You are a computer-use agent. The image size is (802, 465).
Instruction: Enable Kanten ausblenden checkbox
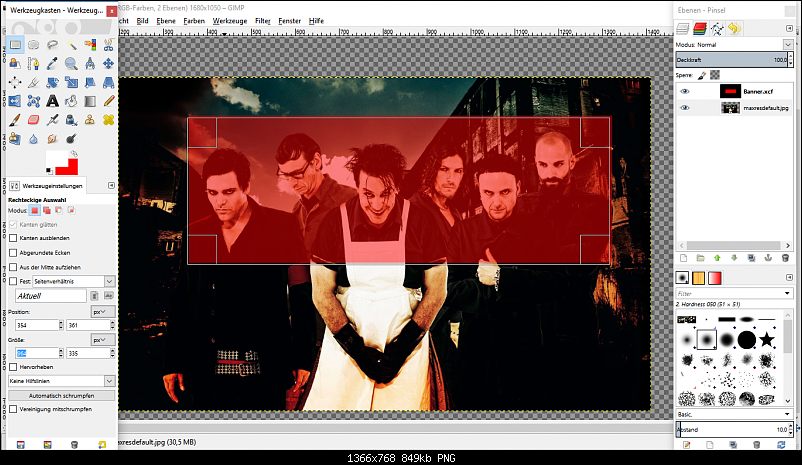click(x=13, y=238)
